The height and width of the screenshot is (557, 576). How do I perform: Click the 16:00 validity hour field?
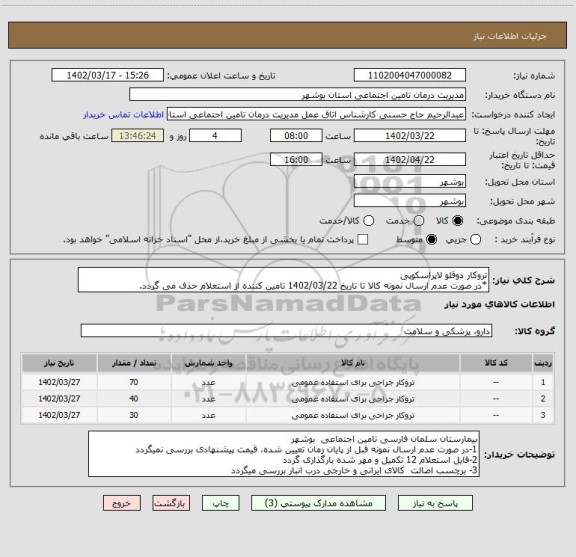pos(296,159)
